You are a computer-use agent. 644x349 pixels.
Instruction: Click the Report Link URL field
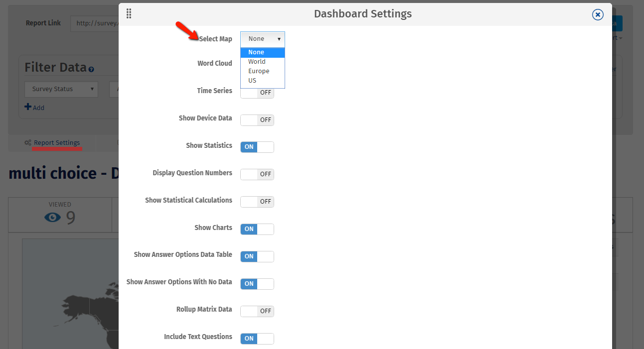(x=95, y=23)
